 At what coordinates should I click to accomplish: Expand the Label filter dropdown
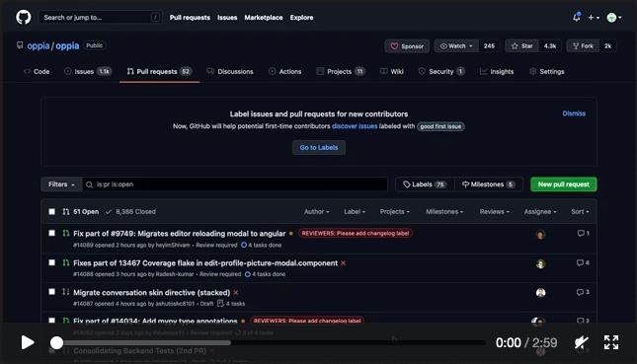pos(355,211)
